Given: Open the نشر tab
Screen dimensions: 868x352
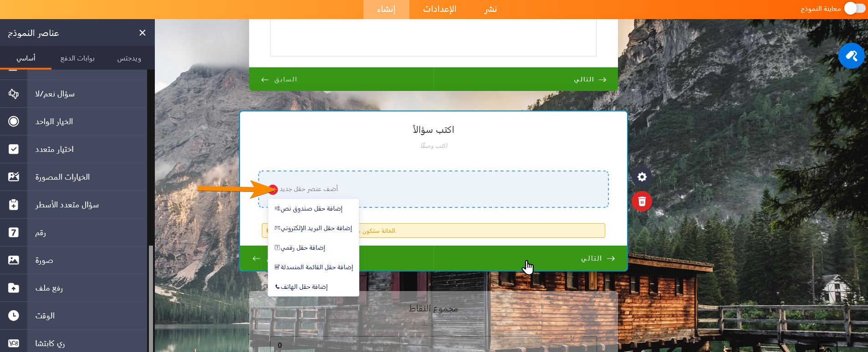Looking at the screenshot, I should pos(490,9).
